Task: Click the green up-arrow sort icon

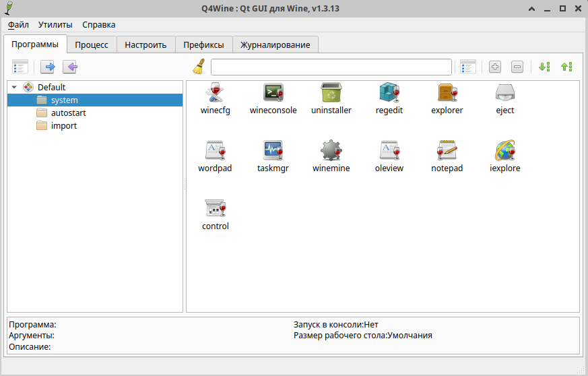Action: click(x=566, y=67)
